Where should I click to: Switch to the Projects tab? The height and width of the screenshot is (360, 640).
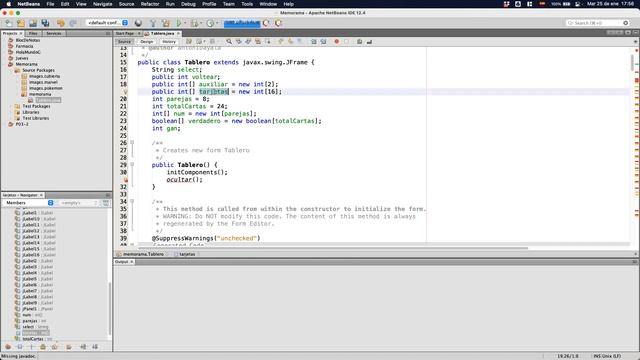tap(12, 33)
